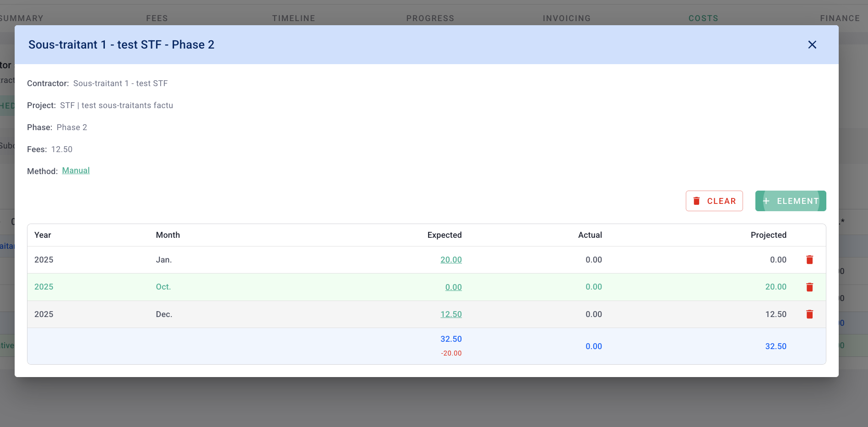This screenshot has height=427, width=868.
Task: Edit the Jan. expected value 20.00
Action: click(451, 260)
